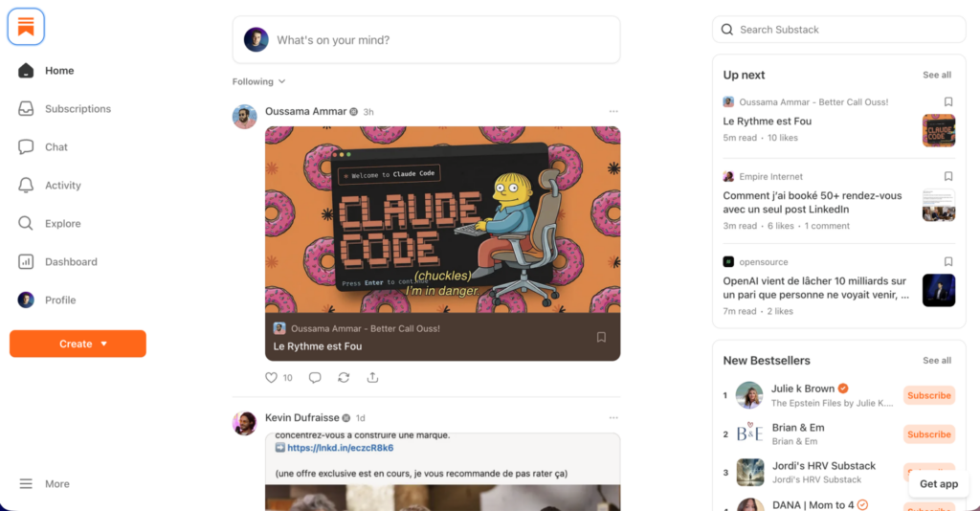Bookmark the opensource OpenAI article
The image size is (980, 511).
pyautogui.click(x=948, y=262)
